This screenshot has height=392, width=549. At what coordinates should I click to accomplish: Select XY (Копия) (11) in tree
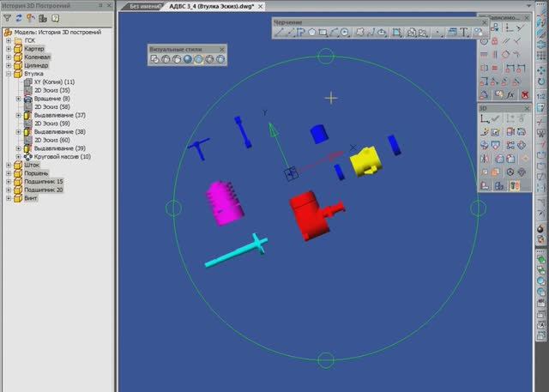pos(54,81)
